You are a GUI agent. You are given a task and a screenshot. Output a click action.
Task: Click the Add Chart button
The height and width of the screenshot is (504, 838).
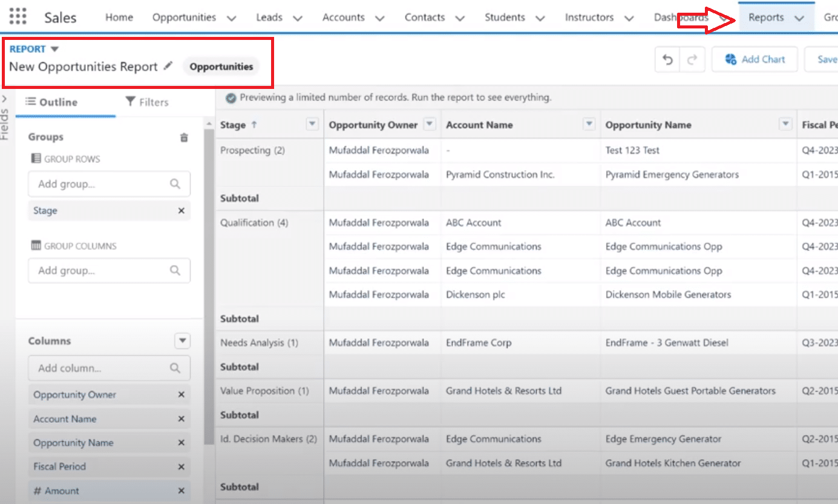point(755,59)
